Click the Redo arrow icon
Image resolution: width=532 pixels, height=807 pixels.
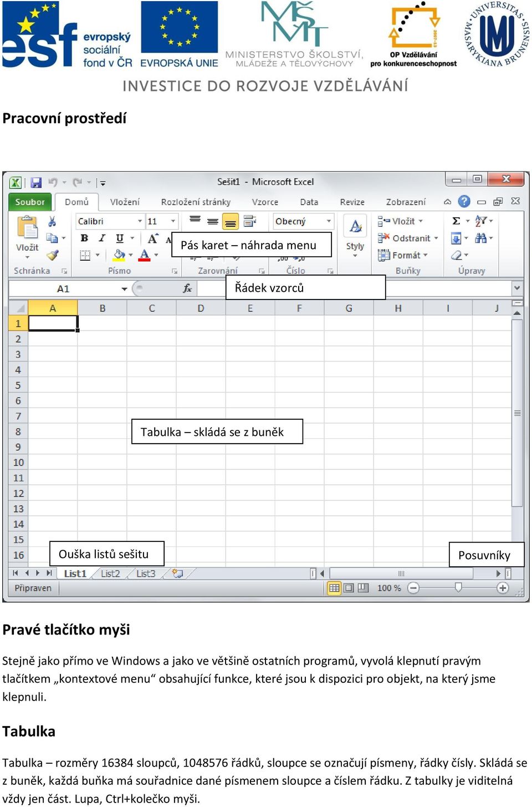77,182
